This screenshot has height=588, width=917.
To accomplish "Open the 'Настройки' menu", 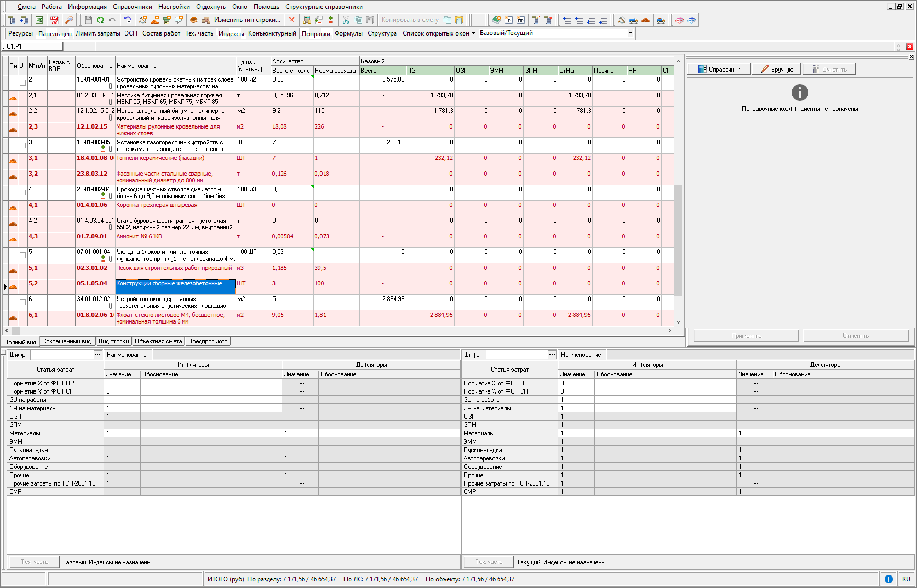I will pos(174,7).
